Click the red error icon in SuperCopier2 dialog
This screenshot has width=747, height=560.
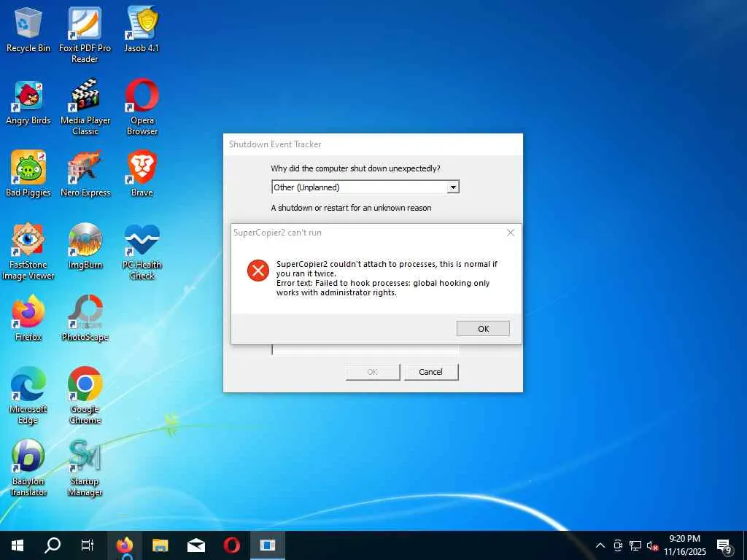click(258, 271)
